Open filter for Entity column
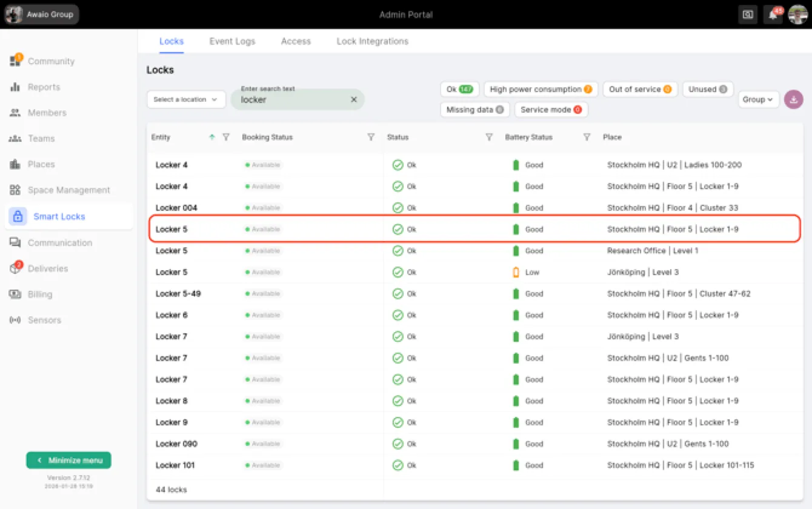 point(226,138)
